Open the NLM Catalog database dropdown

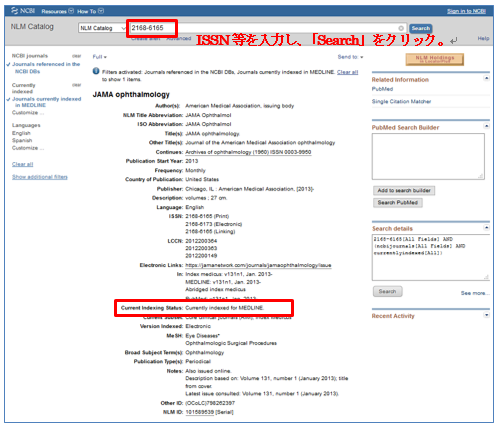point(102,28)
